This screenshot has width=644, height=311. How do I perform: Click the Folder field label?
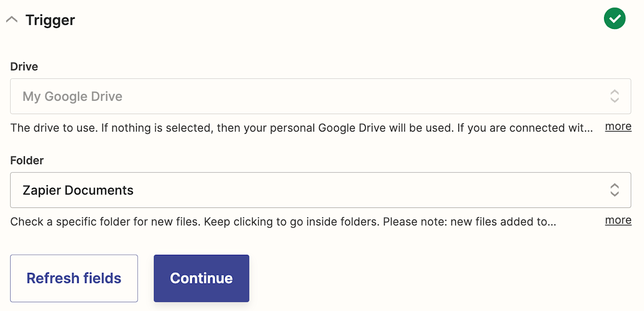[x=27, y=161]
